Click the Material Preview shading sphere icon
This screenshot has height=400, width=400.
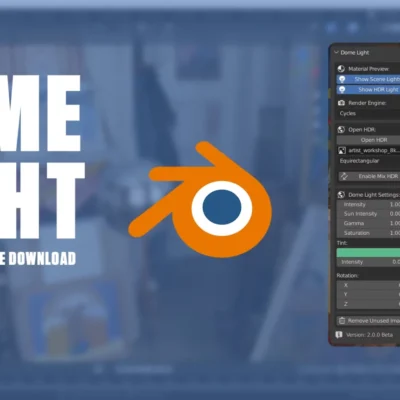click(x=341, y=69)
